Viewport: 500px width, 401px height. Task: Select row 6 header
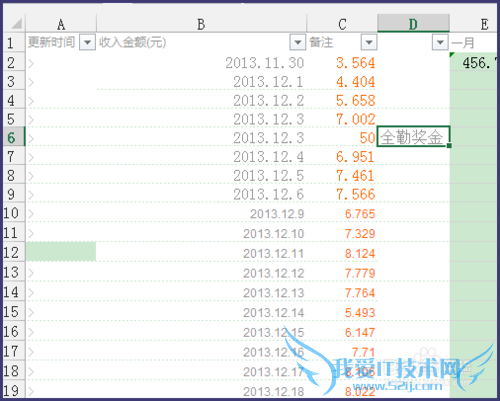[x=14, y=137]
